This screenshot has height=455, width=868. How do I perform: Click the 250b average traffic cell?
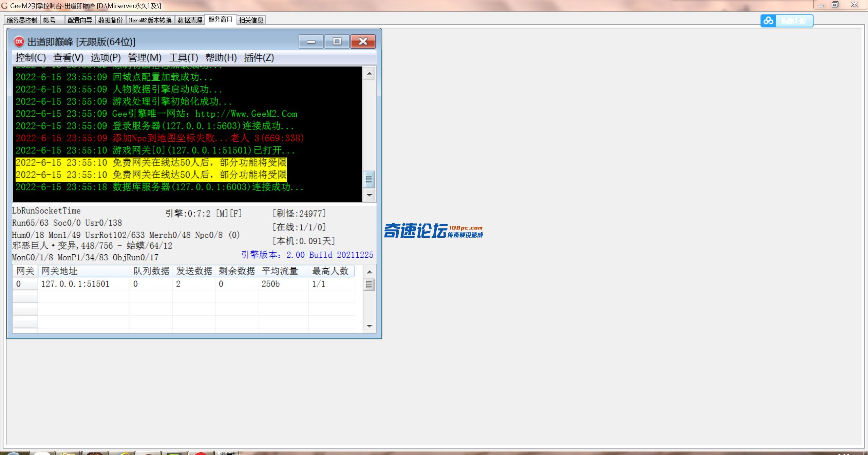[x=283, y=284]
